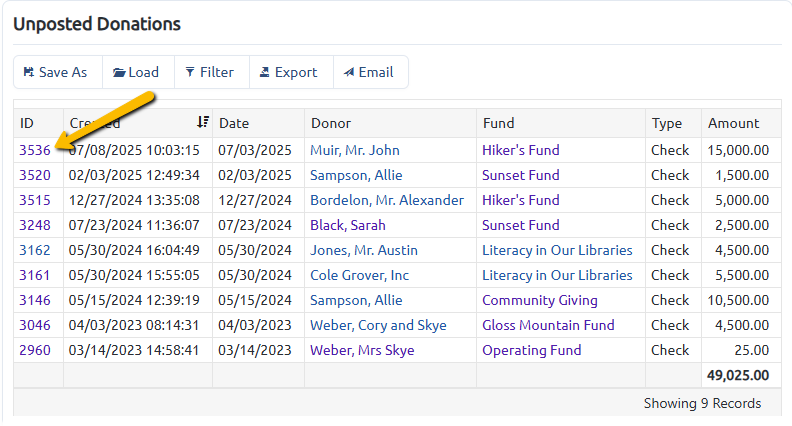This screenshot has height=426, width=792.
Task: Sort by the Fund column header
Action: (498, 123)
